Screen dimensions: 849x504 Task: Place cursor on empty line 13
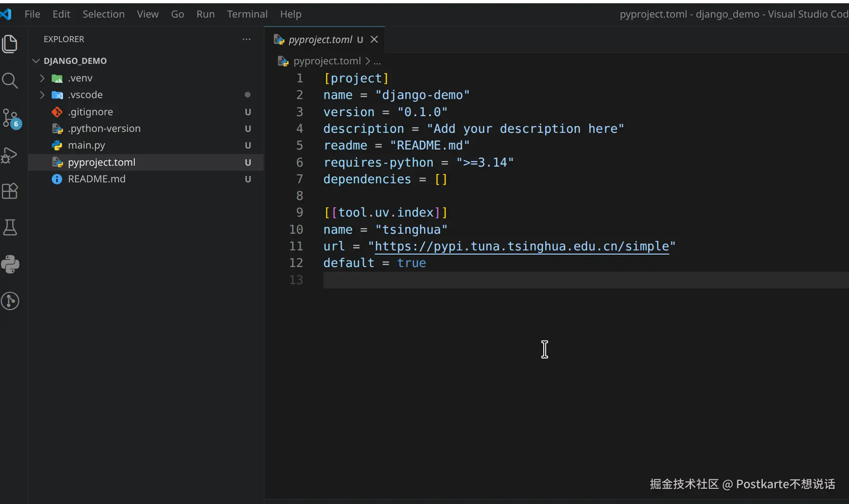[x=586, y=280]
